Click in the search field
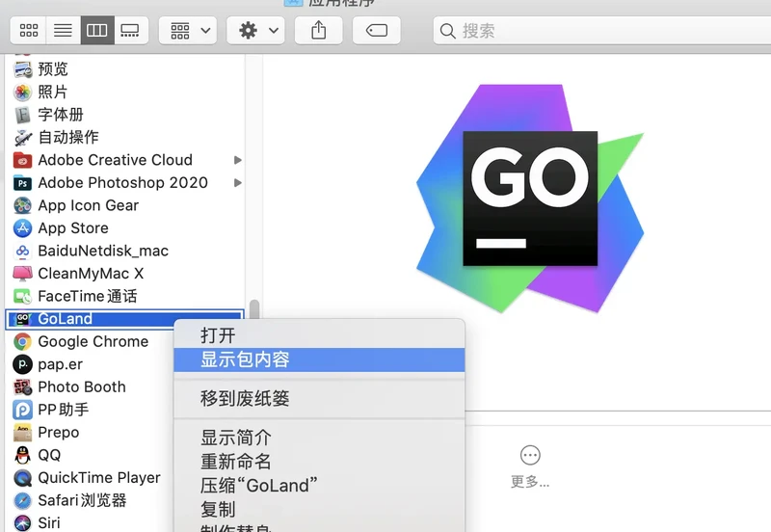 coord(598,31)
